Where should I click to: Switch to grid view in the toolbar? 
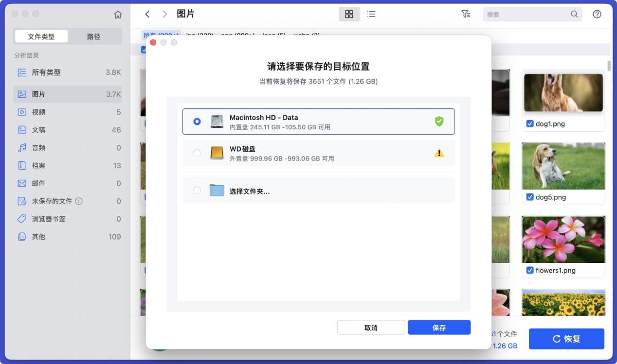point(349,14)
